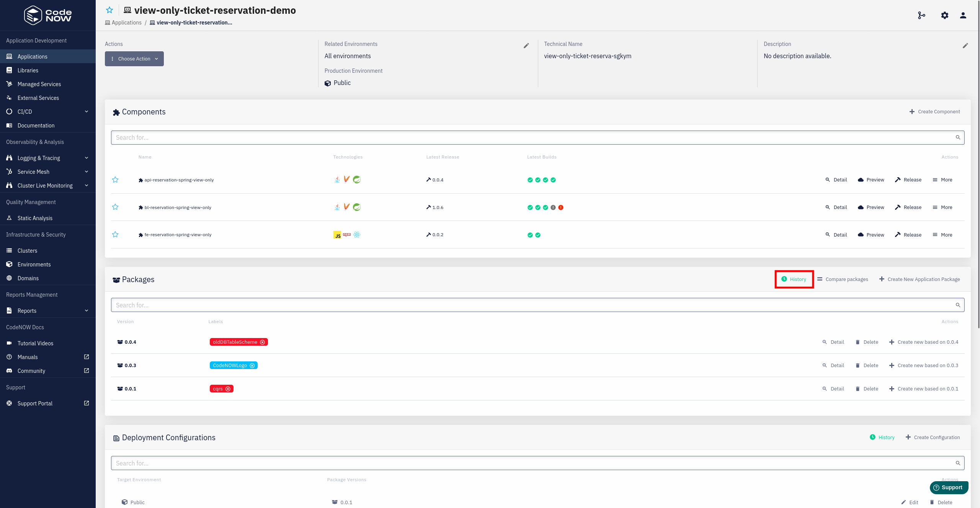
Task: Open Packages History
Action: 794,279
